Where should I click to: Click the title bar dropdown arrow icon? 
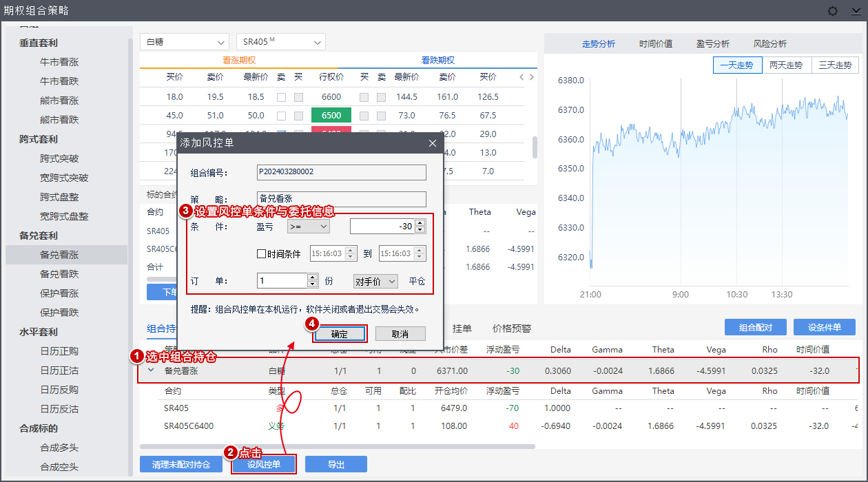pyautogui.click(x=856, y=11)
